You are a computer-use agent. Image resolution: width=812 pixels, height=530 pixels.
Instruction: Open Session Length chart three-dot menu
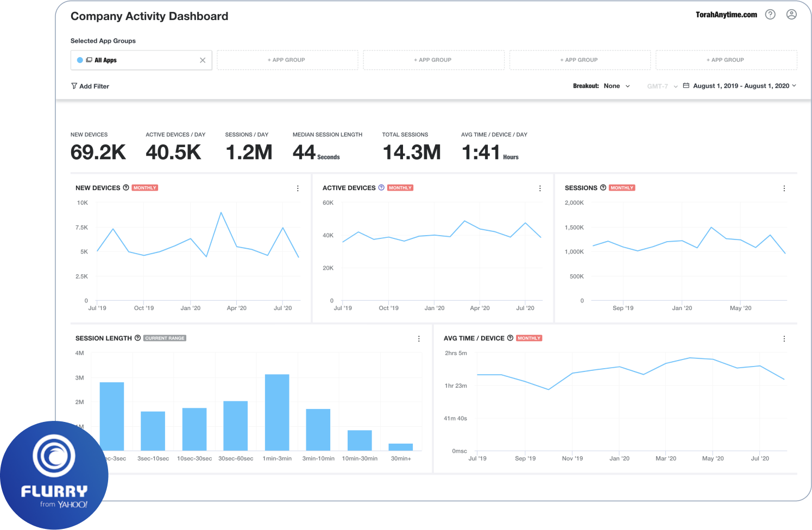pos(419,339)
